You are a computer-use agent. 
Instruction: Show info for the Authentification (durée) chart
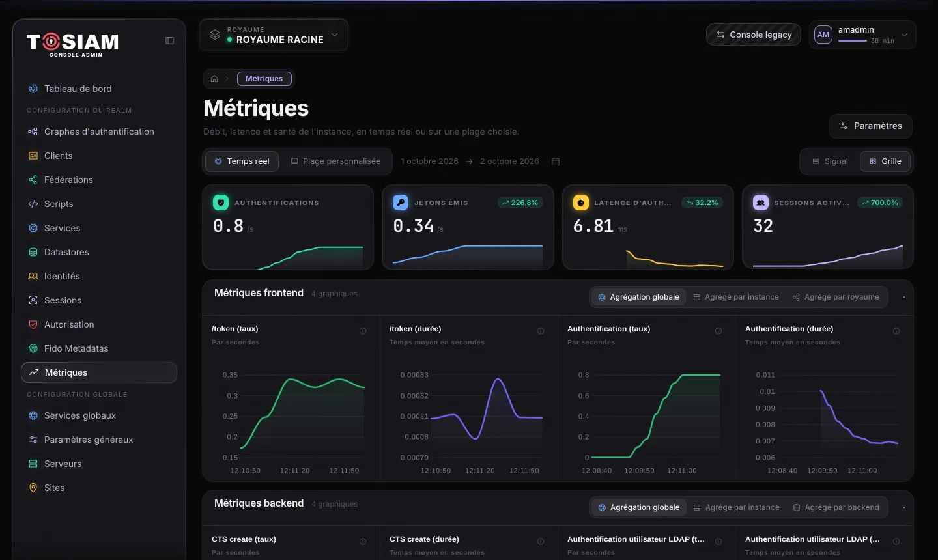pyautogui.click(x=896, y=331)
